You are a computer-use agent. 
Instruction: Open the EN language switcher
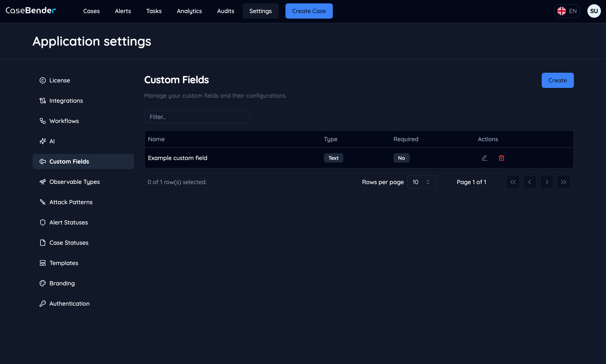pyautogui.click(x=567, y=11)
